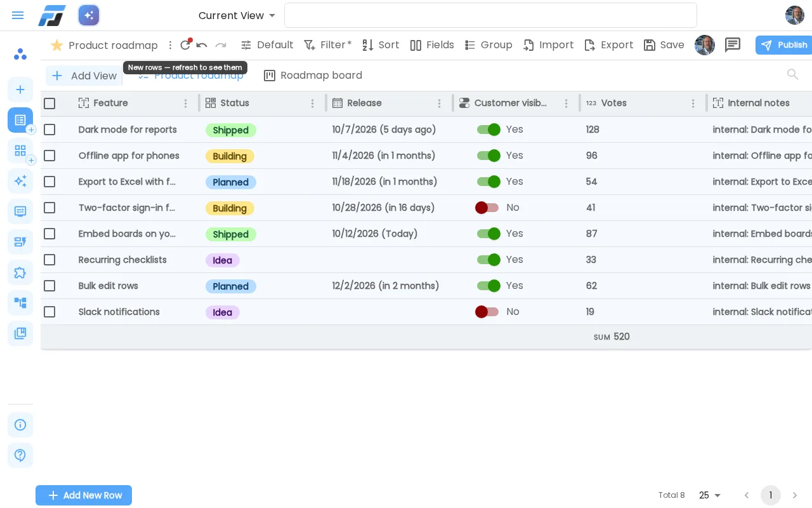Select the Dark mode for reports row checkbox

pyautogui.click(x=49, y=130)
